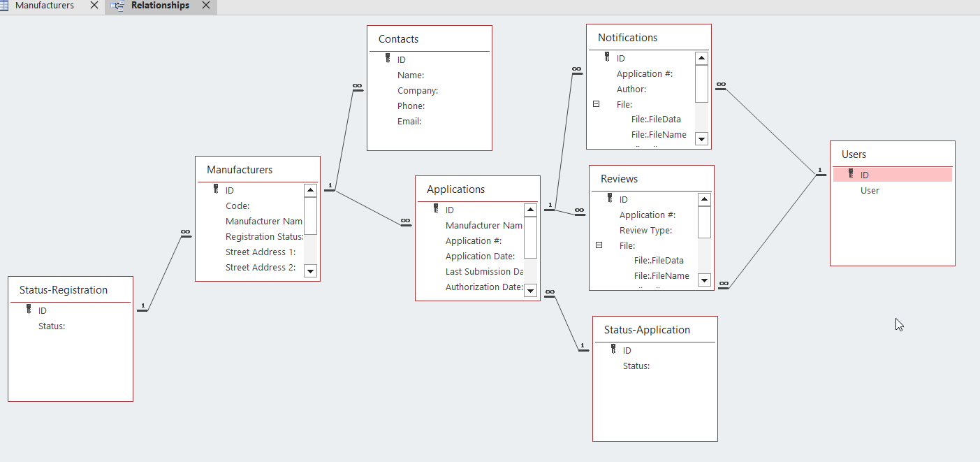
Task: Click the primary key icon in Contacts table
Action: coord(388,59)
